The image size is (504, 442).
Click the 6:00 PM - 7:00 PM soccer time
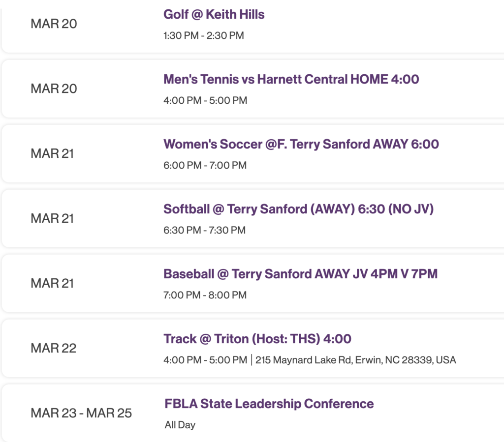tap(204, 165)
